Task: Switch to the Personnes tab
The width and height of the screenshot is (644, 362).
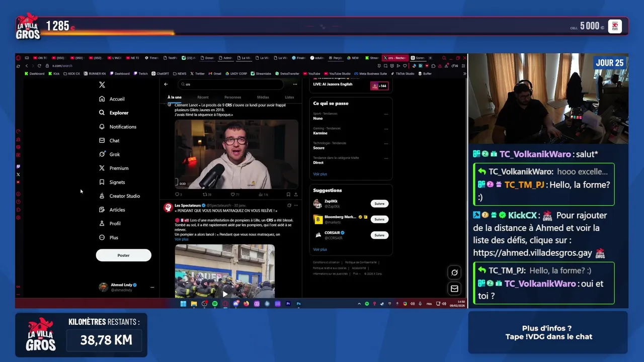Action: tap(232, 97)
